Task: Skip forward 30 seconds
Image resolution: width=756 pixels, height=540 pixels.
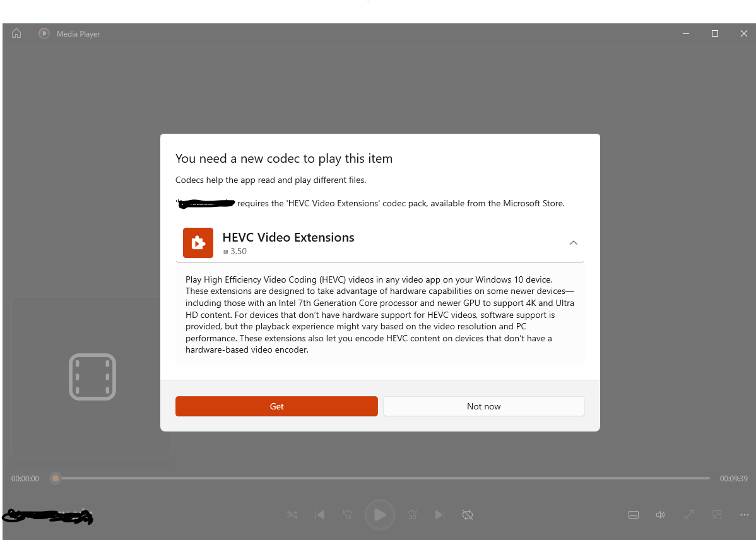Action: (412, 515)
